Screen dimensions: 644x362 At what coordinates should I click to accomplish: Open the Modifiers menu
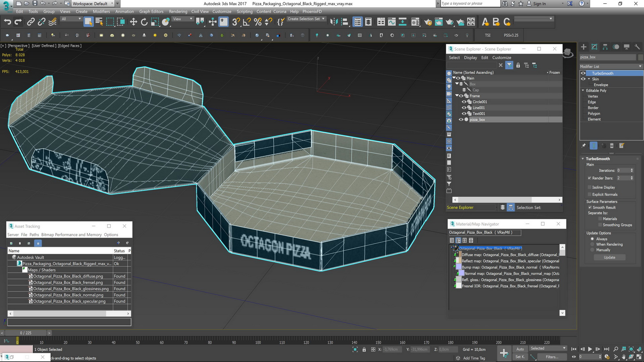(x=101, y=11)
